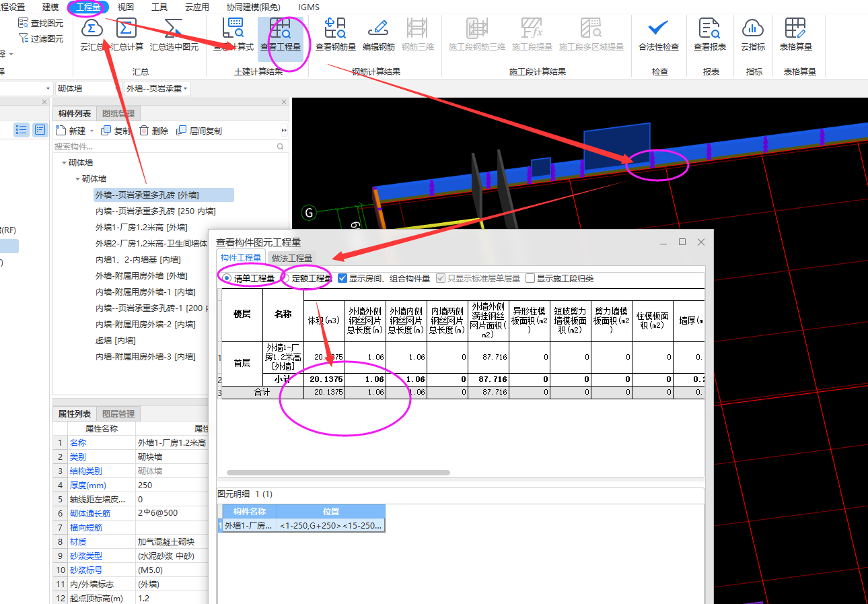
Task: Click 删除 delete component button
Action: (x=153, y=131)
